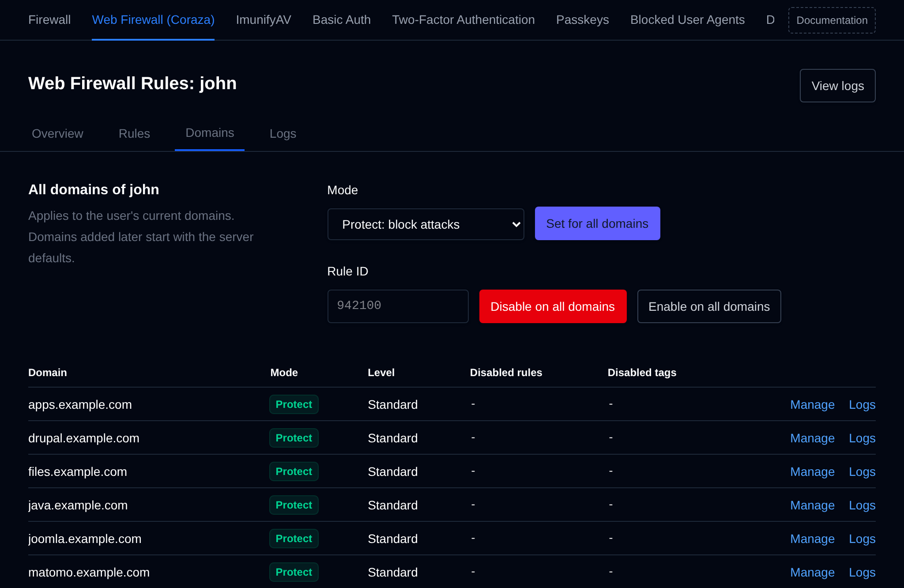
Task: Click the drupal.example.com domain name
Action: coord(84,438)
